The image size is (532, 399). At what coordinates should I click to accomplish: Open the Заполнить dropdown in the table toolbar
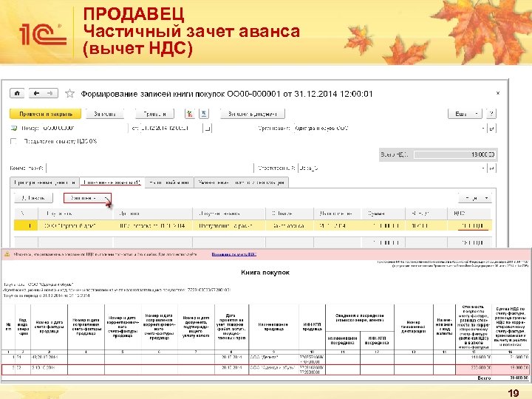coord(87,198)
